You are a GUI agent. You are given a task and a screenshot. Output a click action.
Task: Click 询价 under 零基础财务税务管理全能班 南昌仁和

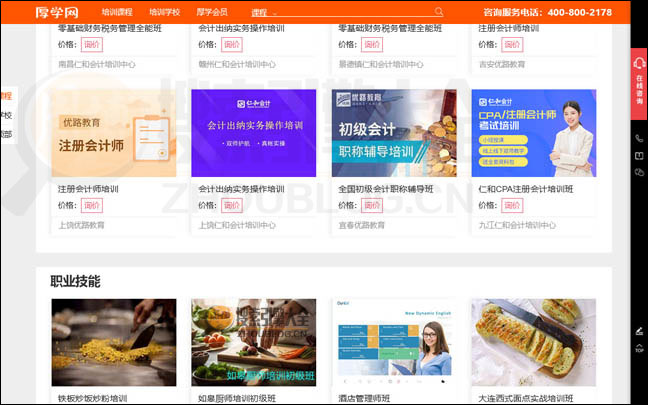[92, 45]
